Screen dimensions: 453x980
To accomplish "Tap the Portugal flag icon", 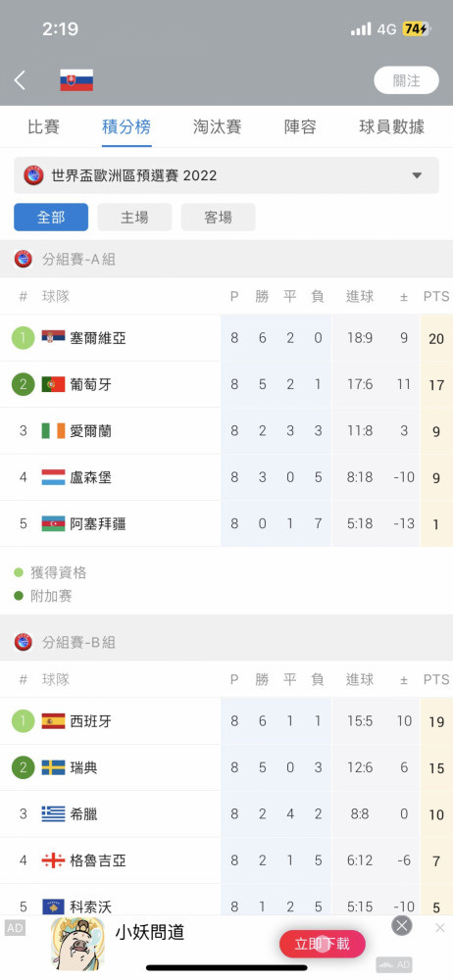I will point(53,384).
